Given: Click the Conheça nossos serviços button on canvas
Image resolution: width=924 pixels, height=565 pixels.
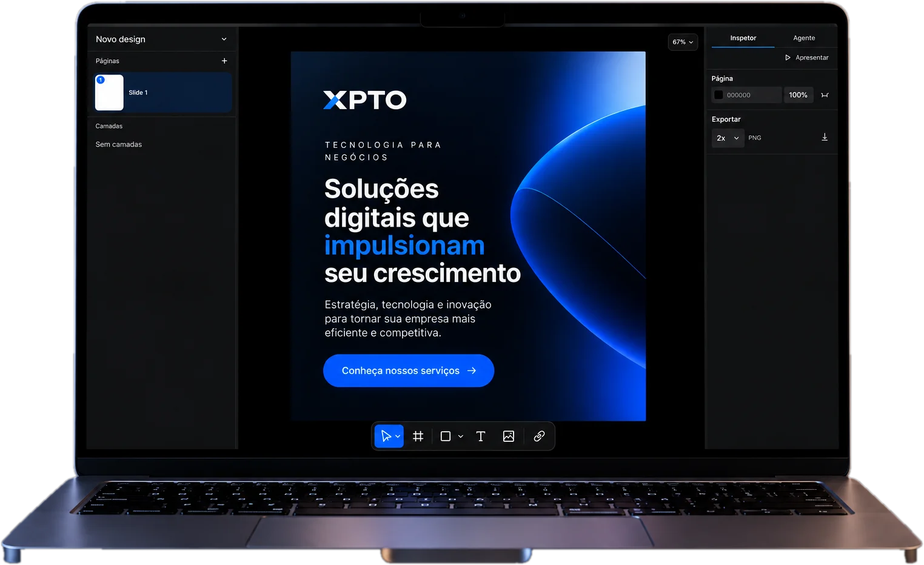Looking at the screenshot, I should (409, 370).
